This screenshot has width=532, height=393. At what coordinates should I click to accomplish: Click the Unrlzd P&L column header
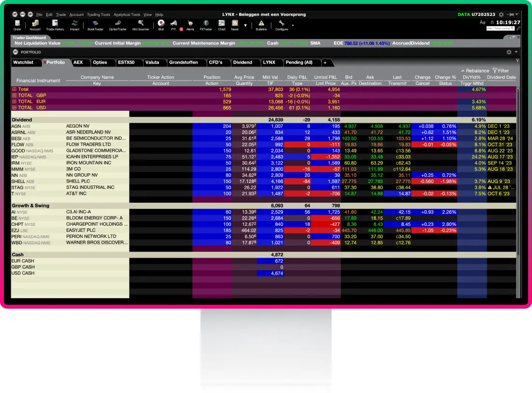(325, 78)
